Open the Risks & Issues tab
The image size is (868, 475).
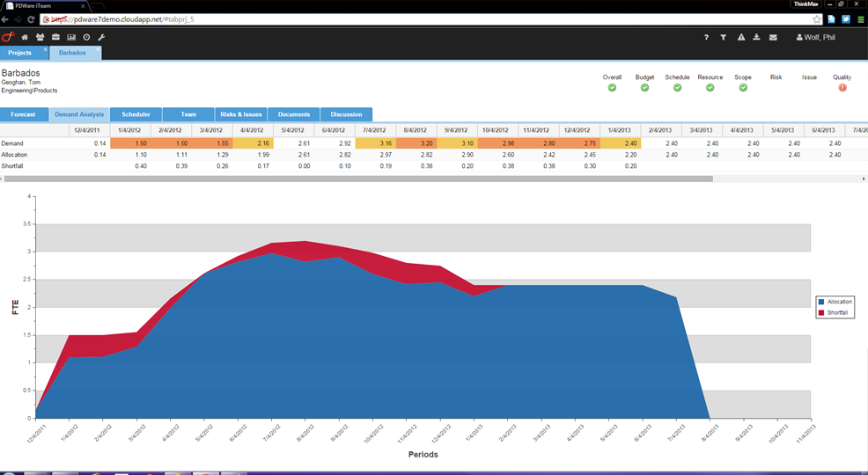241,114
